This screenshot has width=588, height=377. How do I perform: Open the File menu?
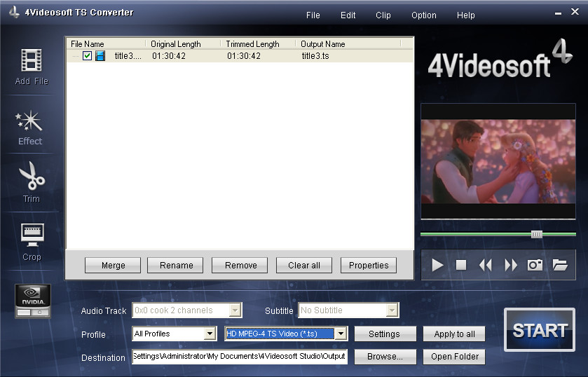pos(313,15)
